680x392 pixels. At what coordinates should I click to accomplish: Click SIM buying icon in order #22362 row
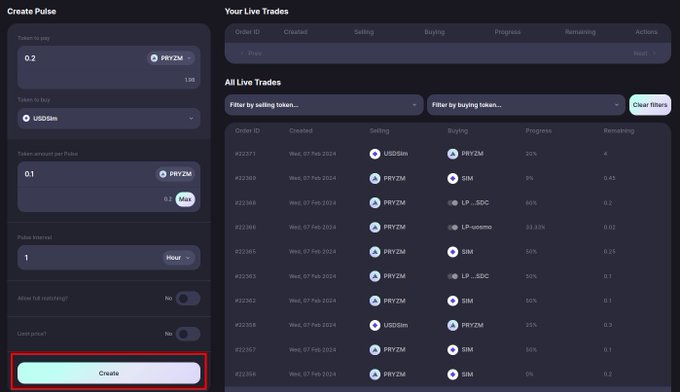click(452, 301)
